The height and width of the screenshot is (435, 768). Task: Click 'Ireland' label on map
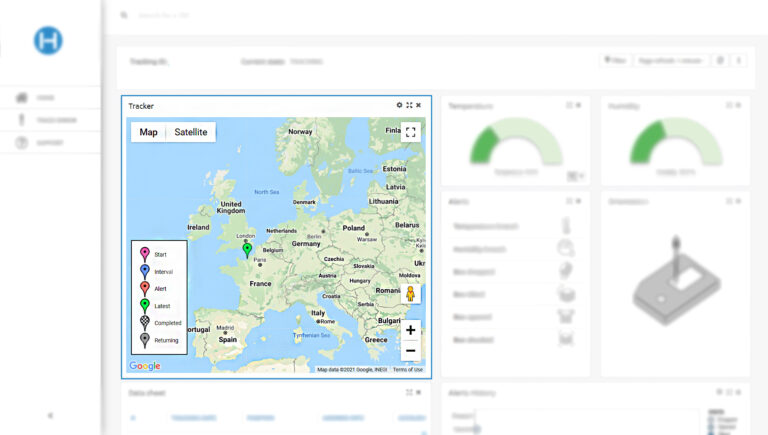[198, 227]
